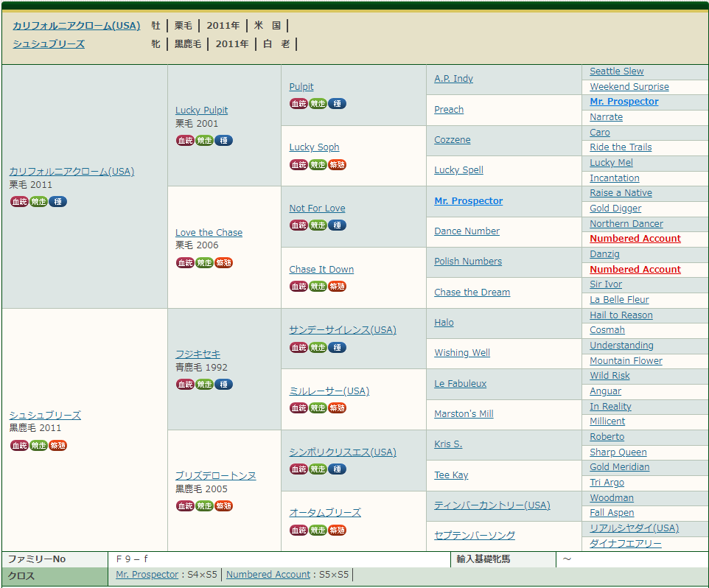Open bold Mr. Prospector link under Not For Love
The width and height of the screenshot is (709, 588).
click(x=469, y=201)
